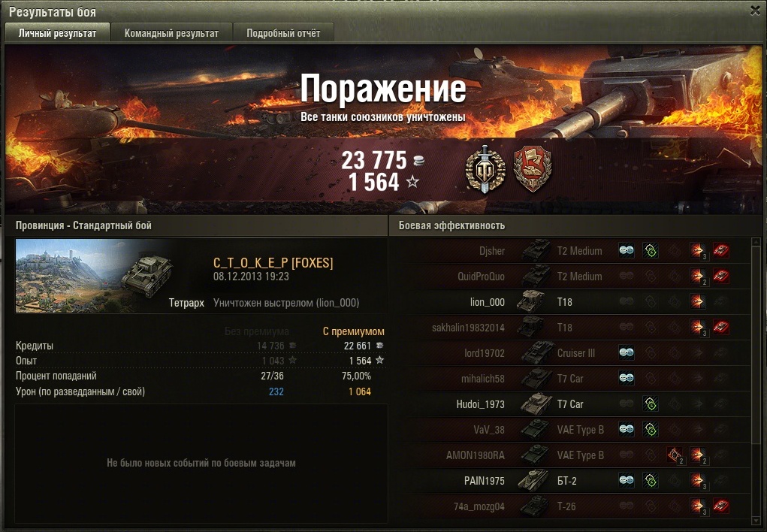The width and height of the screenshot is (767, 532).
Task: Click damage icon in lion_000 row
Action: point(698,301)
